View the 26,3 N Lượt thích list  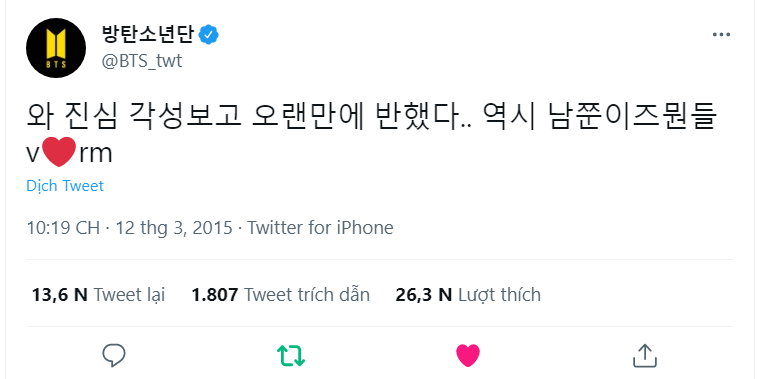click(468, 295)
